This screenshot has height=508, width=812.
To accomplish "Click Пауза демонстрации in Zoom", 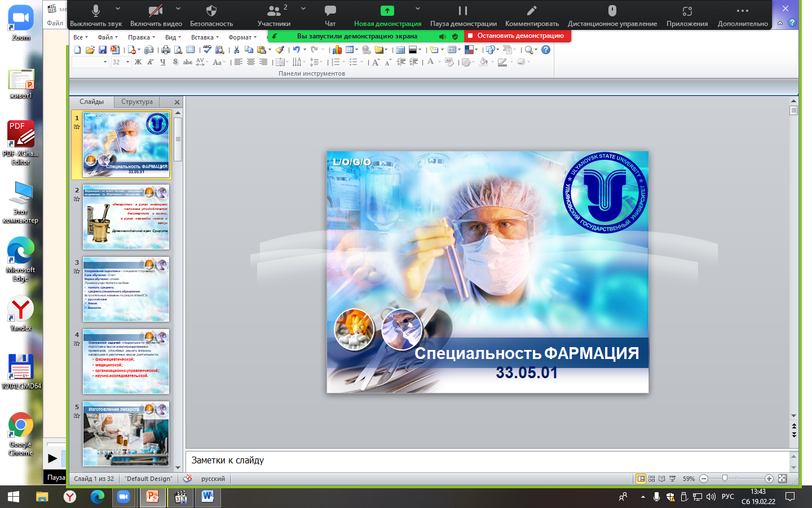I will pyautogui.click(x=463, y=15).
